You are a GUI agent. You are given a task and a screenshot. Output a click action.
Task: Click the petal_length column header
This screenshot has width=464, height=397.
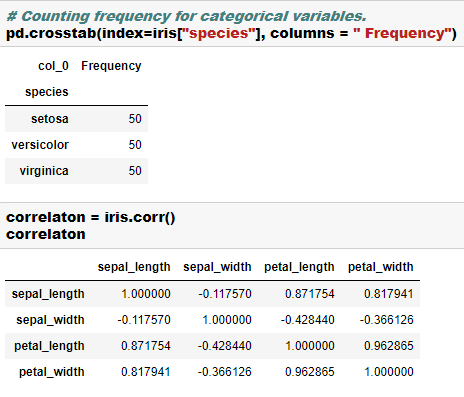299,267
